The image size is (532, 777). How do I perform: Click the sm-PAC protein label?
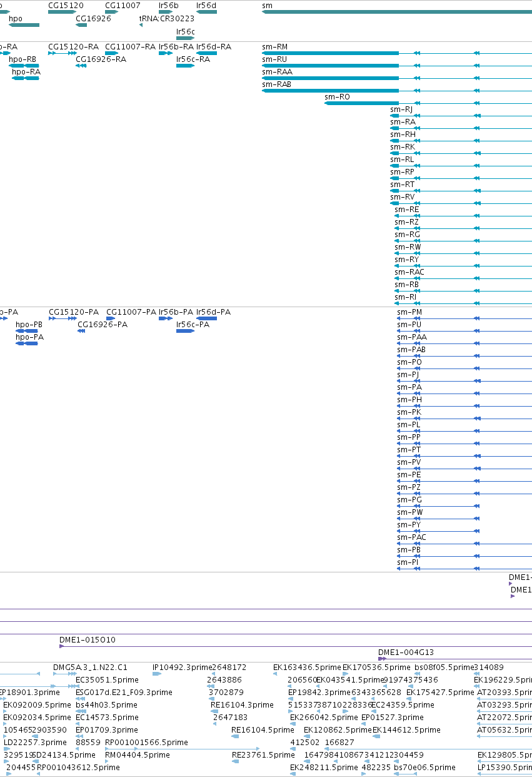point(412,537)
